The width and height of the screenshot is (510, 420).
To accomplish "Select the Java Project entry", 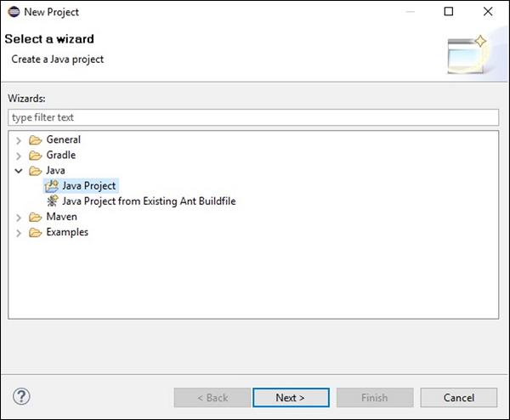I will pyautogui.click(x=89, y=186).
